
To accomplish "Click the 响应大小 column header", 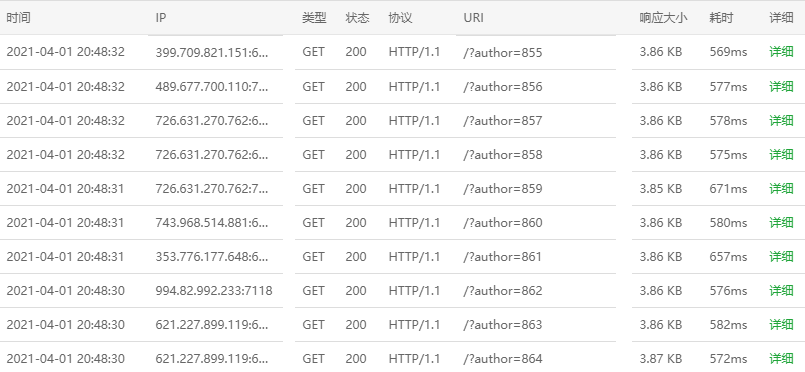I will (x=663, y=17).
